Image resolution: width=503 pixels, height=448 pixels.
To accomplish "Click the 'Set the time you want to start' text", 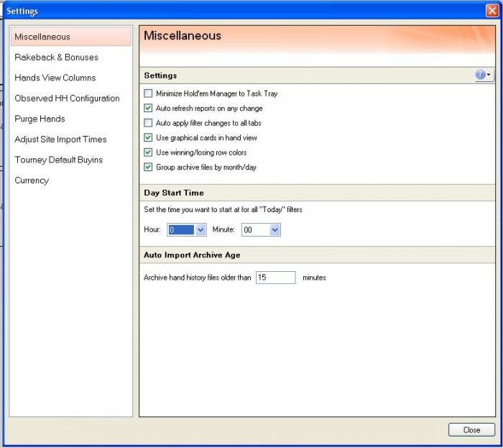I will point(223,209).
